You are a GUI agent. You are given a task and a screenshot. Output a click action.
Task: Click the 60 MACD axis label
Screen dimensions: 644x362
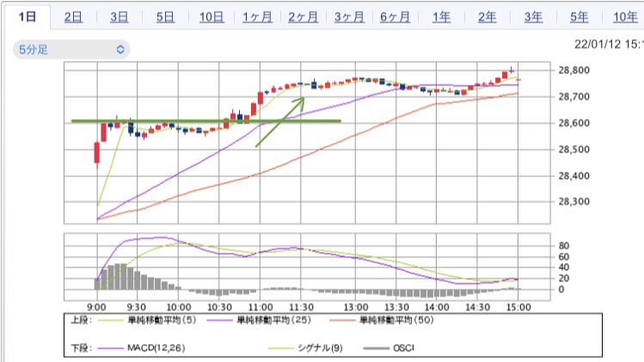click(563, 257)
